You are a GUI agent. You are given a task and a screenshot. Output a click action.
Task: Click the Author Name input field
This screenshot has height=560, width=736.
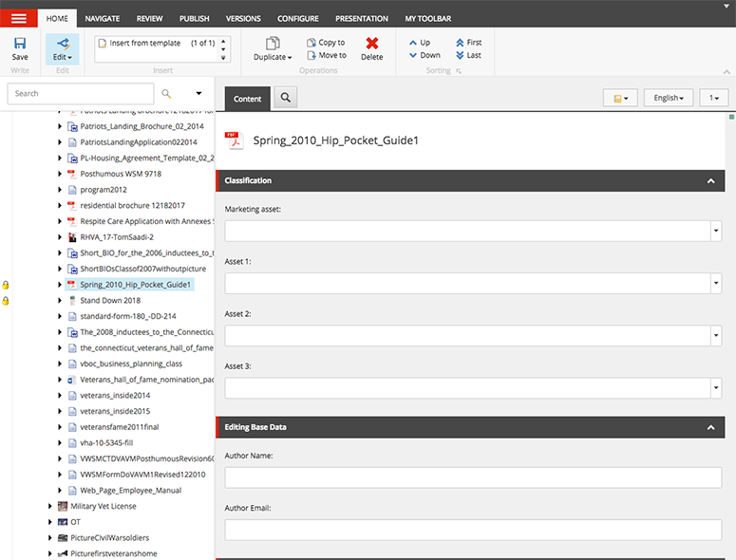[472, 477]
